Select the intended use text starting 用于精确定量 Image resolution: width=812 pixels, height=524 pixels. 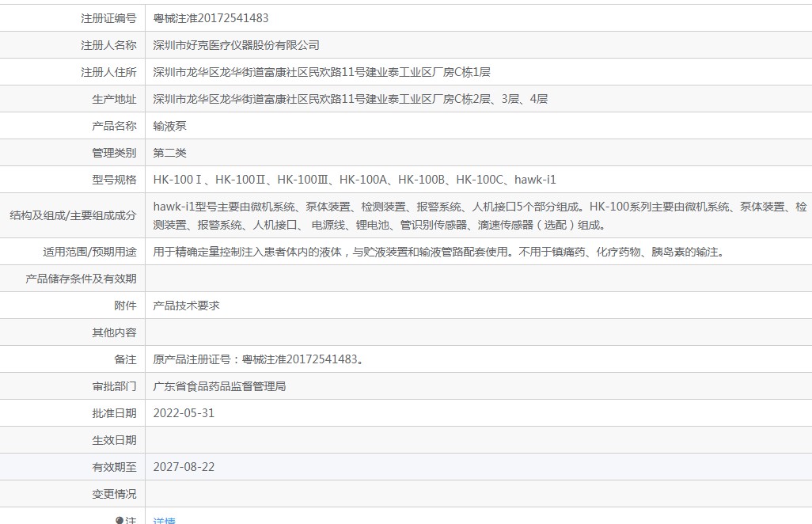[440, 252]
